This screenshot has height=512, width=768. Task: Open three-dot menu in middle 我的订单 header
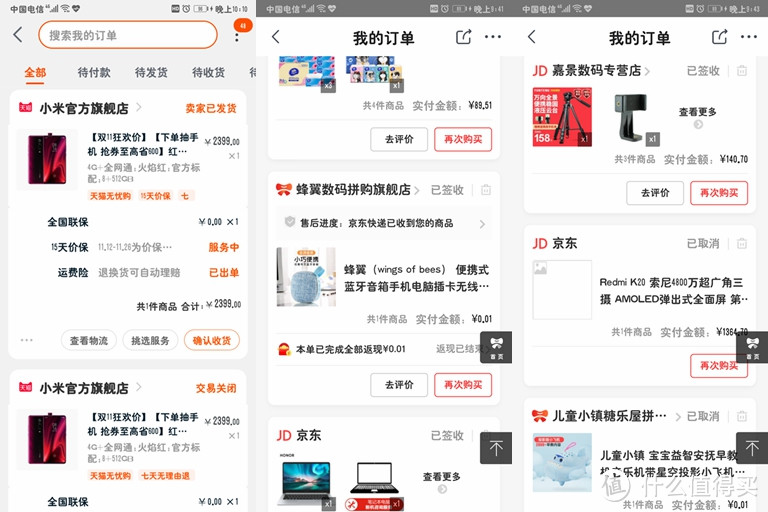(493, 37)
